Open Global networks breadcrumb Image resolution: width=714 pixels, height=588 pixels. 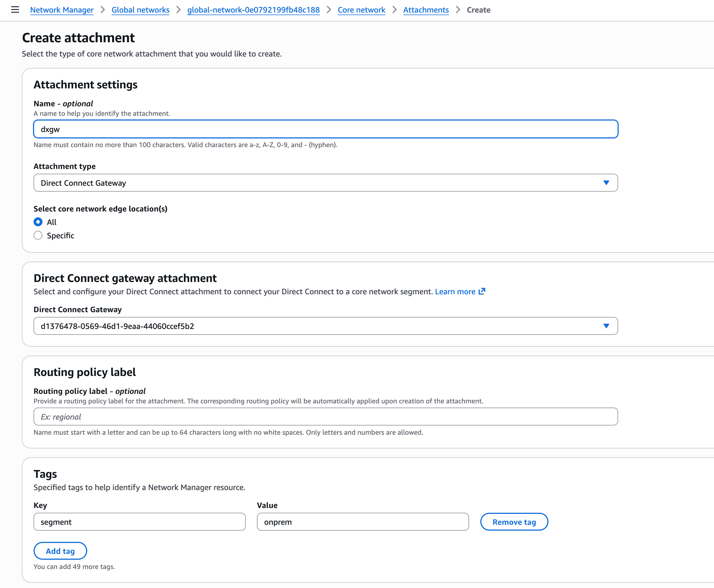(141, 10)
